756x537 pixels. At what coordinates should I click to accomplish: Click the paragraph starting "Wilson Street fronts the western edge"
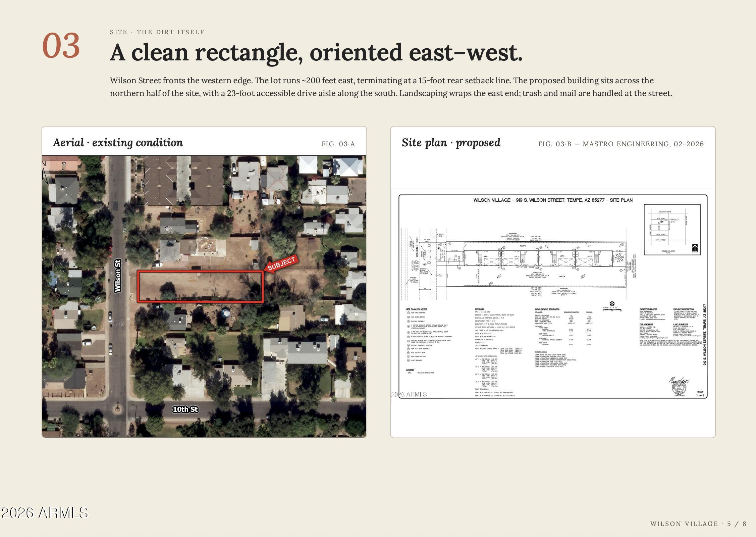click(x=391, y=87)
